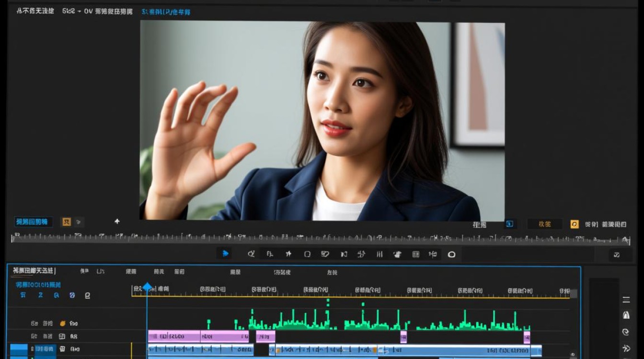Select the third blue tool icon under sequence name
644x359 pixels.
tap(56, 295)
